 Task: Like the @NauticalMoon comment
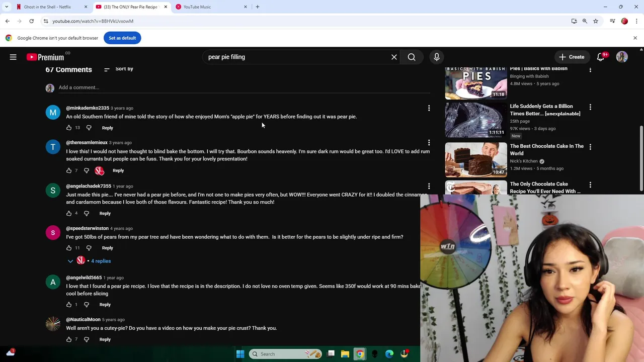[x=69, y=339]
